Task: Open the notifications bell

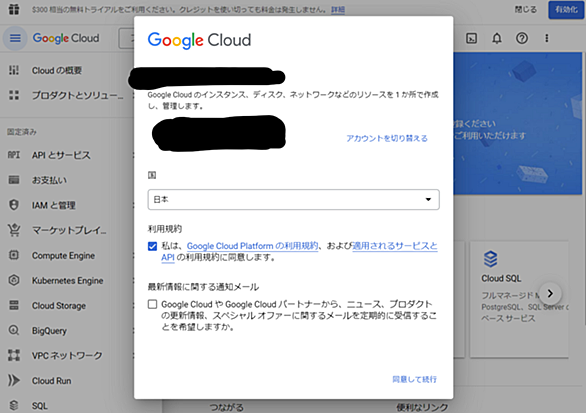Action: [497, 38]
